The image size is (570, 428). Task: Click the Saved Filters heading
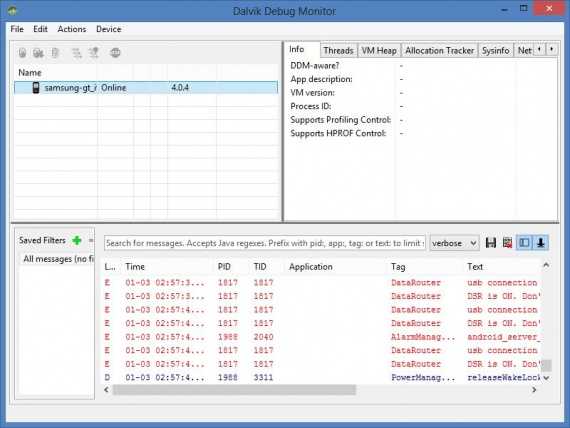tap(42, 240)
